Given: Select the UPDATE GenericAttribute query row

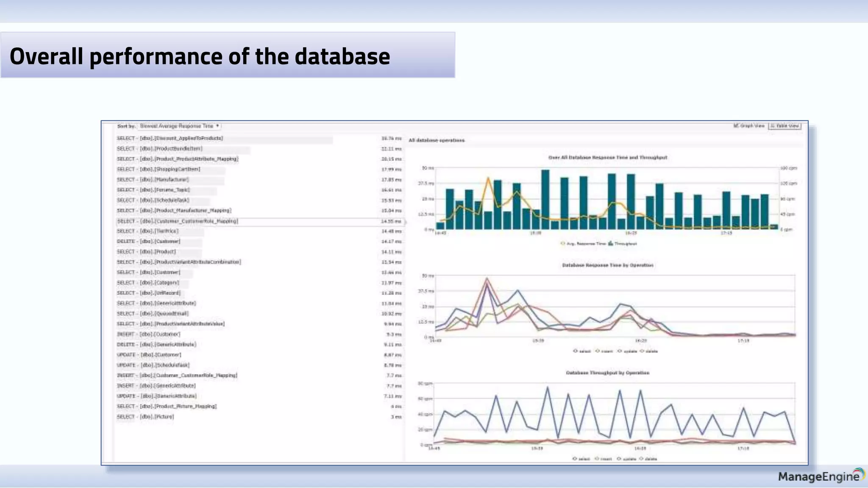Looking at the screenshot, I should pos(259,396).
